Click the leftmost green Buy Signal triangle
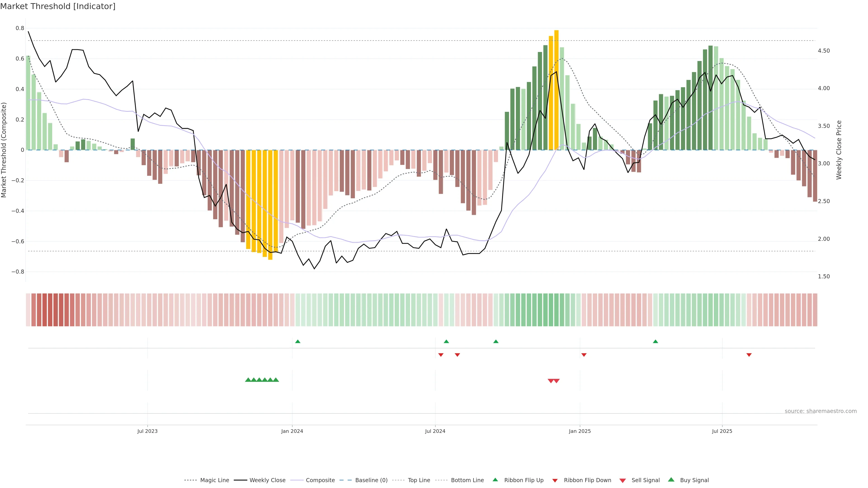This screenshot has height=488, width=868. point(248,380)
